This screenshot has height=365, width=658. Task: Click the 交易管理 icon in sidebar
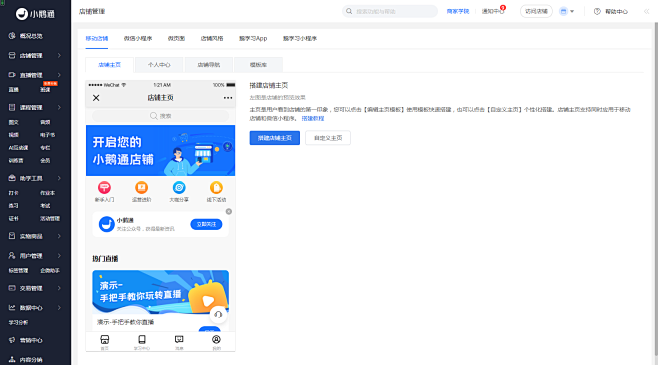pyautogui.click(x=12, y=288)
